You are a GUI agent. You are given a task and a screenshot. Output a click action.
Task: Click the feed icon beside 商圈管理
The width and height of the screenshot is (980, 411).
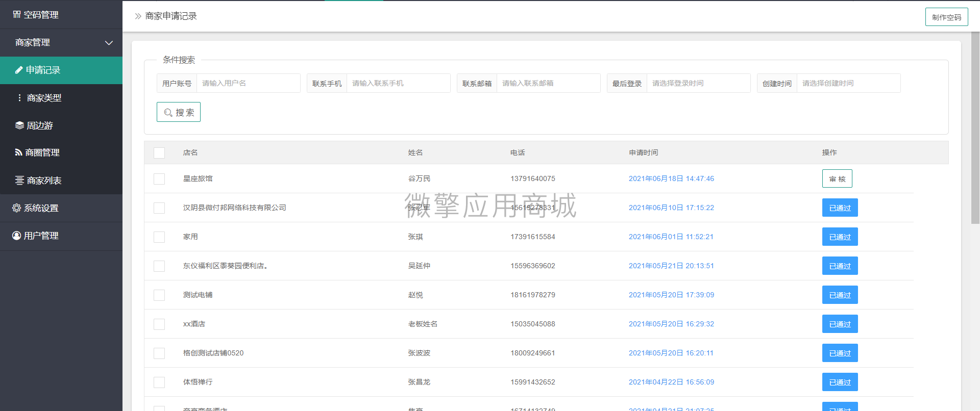click(x=18, y=152)
